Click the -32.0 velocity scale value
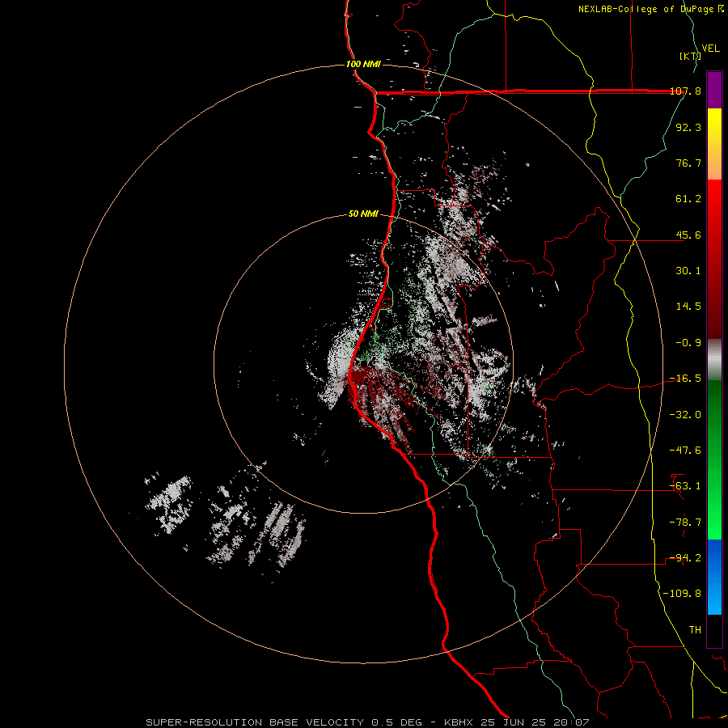This screenshot has height=728, width=728. click(685, 415)
